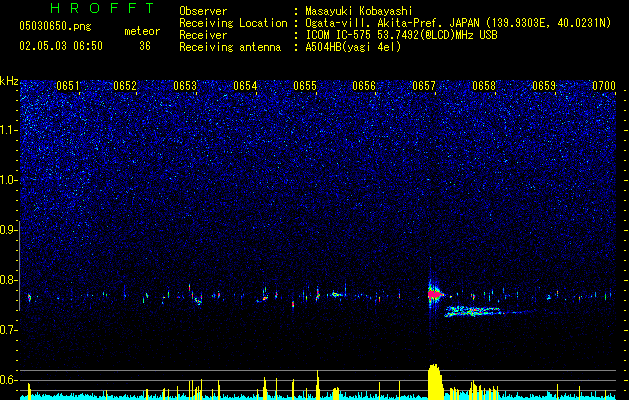Click the meteor count value 36
Viewport: 629px width, 400px height.
click(145, 46)
